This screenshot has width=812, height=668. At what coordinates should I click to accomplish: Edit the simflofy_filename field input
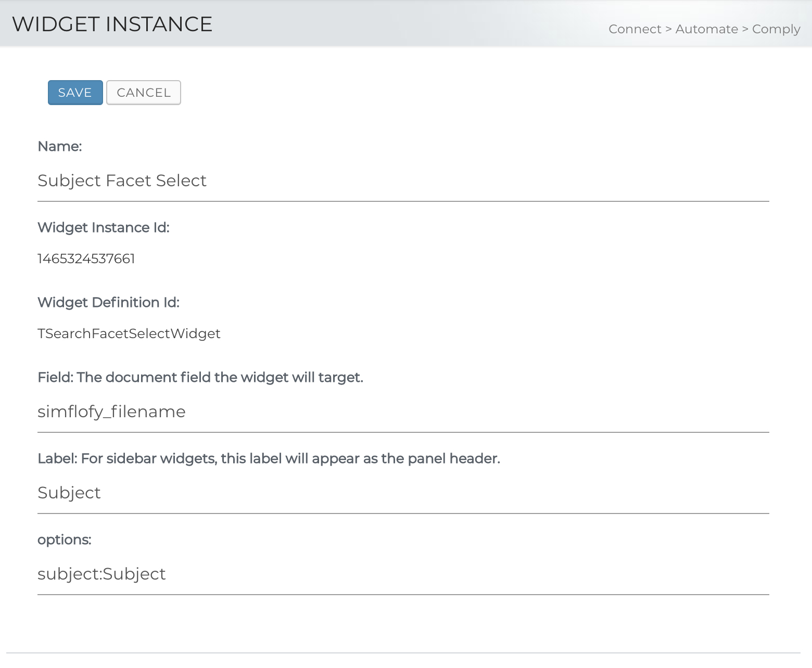(403, 412)
